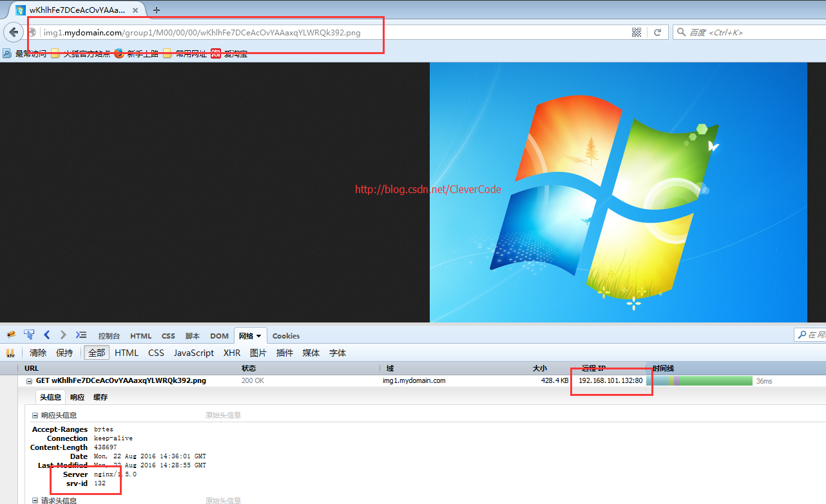
Task: Switch to the Cookies panel tab
Action: (x=286, y=336)
